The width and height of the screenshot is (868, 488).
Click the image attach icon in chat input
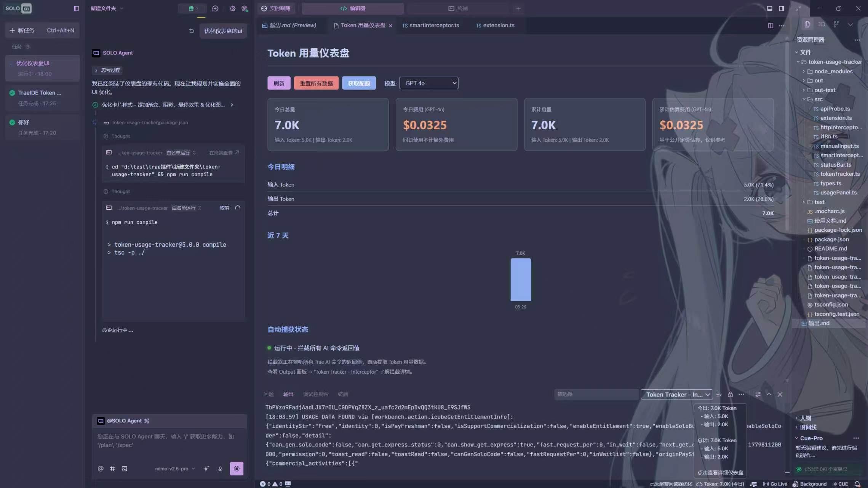click(124, 469)
